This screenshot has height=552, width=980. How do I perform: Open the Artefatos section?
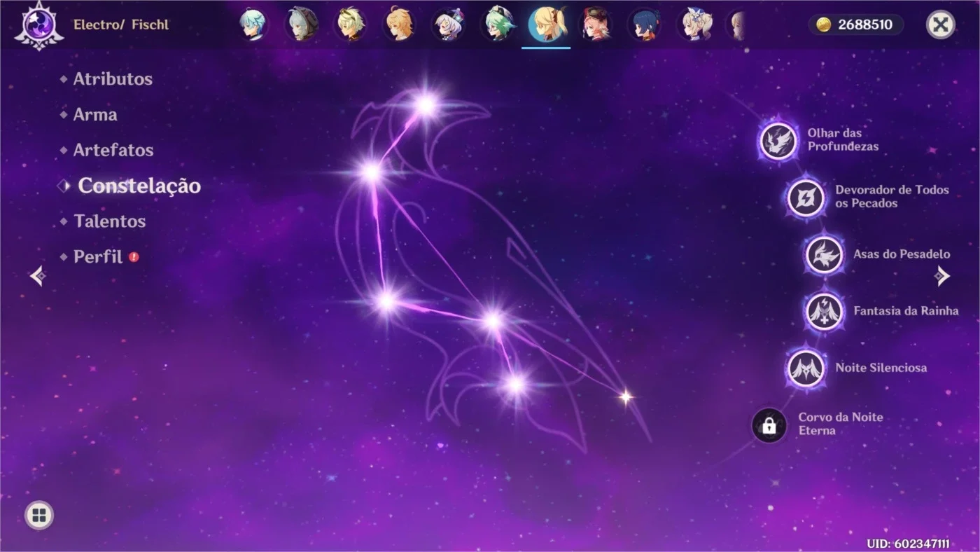pyautogui.click(x=113, y=150)
